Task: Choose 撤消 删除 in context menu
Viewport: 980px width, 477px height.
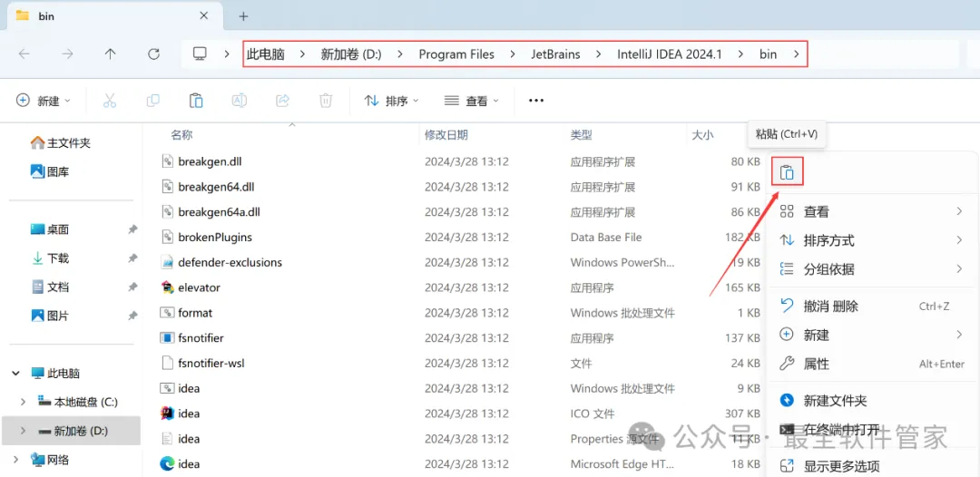Action: [872, 307]
